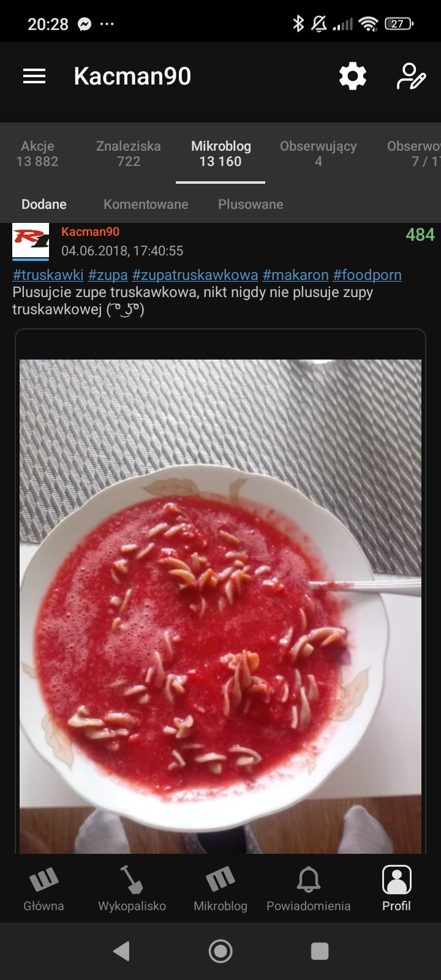Open the #zupatruskawkowa hashtag link
441x980 pixels.
195,275
